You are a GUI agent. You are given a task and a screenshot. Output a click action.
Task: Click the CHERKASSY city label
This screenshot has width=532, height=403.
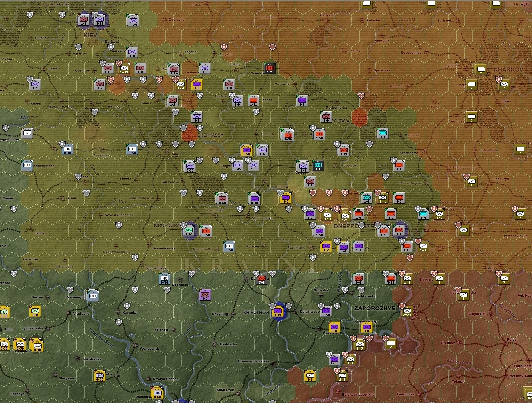click(x=210, y=135)
